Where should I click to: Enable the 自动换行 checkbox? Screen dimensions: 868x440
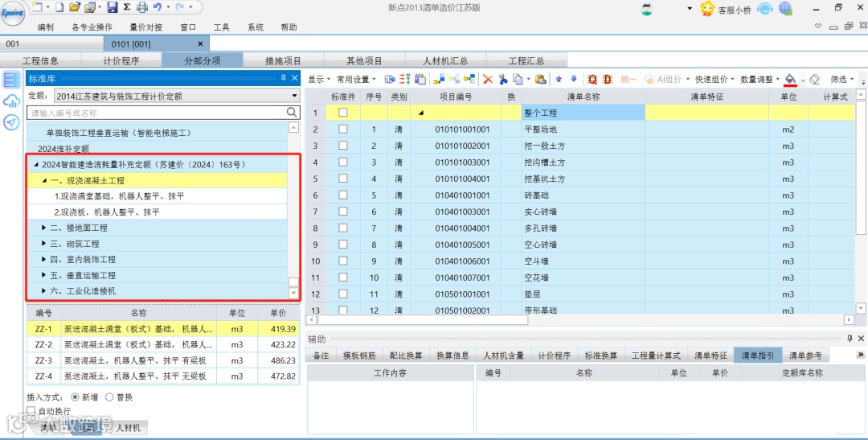point(31,410)
